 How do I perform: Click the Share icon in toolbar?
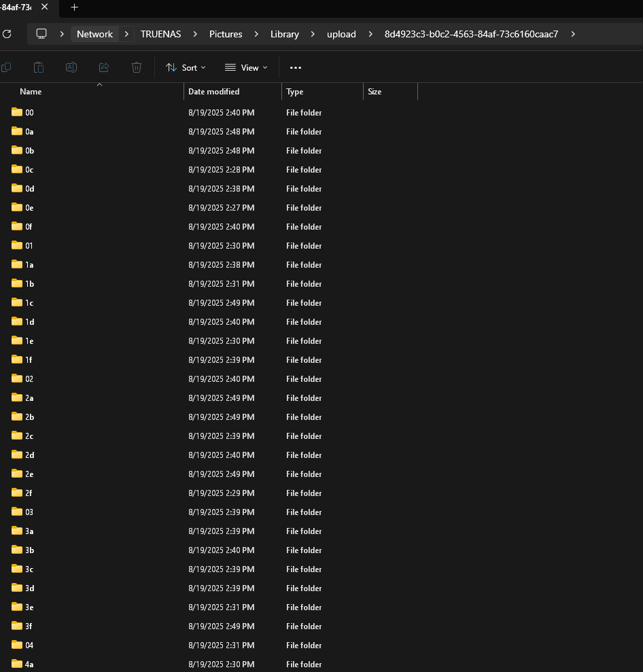[104, 67]
